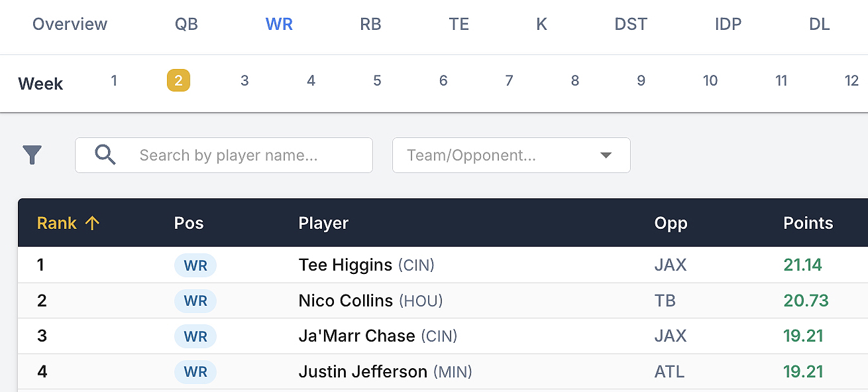Click the WR badge next to Nico Collins
Image resolution: width=868 pixels, height=392 pixels.
(195, 300)
